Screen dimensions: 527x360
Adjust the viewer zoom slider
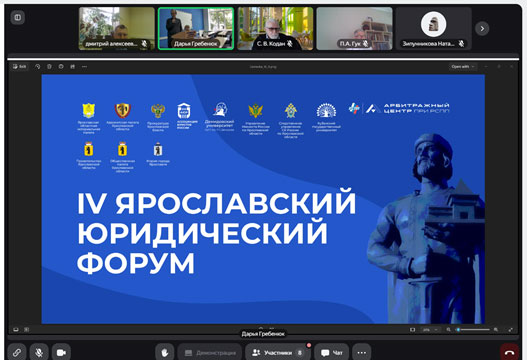point(472,330)
